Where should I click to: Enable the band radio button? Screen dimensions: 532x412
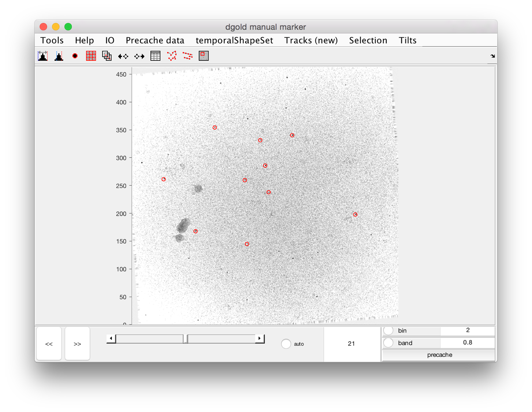pyautogui.click(x=389, y=343)
